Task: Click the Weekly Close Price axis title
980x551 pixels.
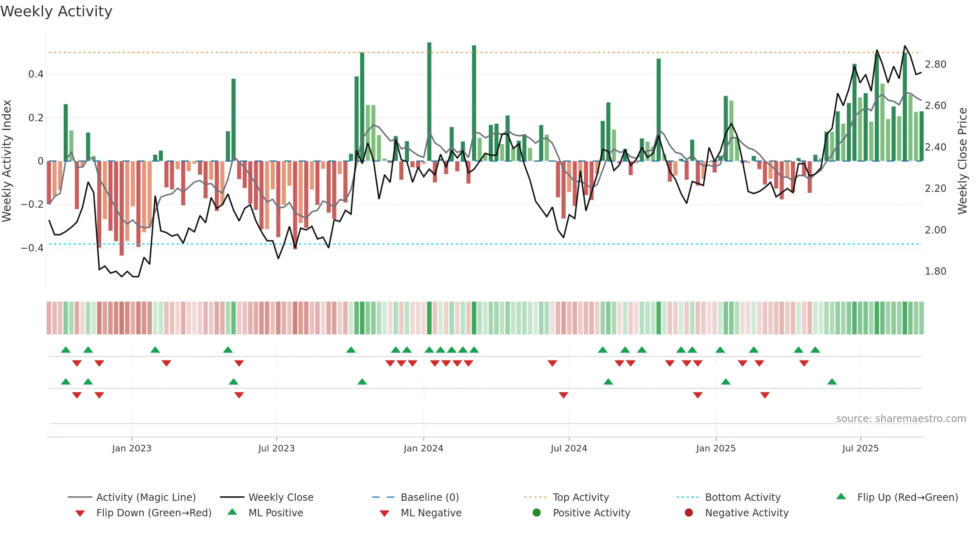Action: pyautogui.click(x=962, y=161)
